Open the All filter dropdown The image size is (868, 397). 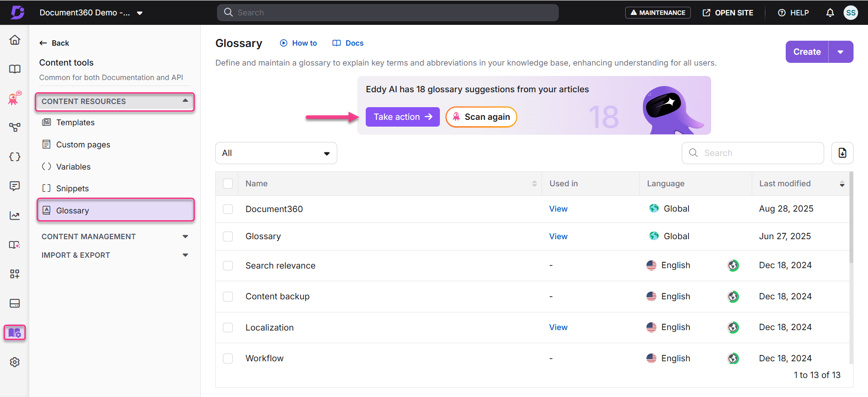tap(276, 153)
